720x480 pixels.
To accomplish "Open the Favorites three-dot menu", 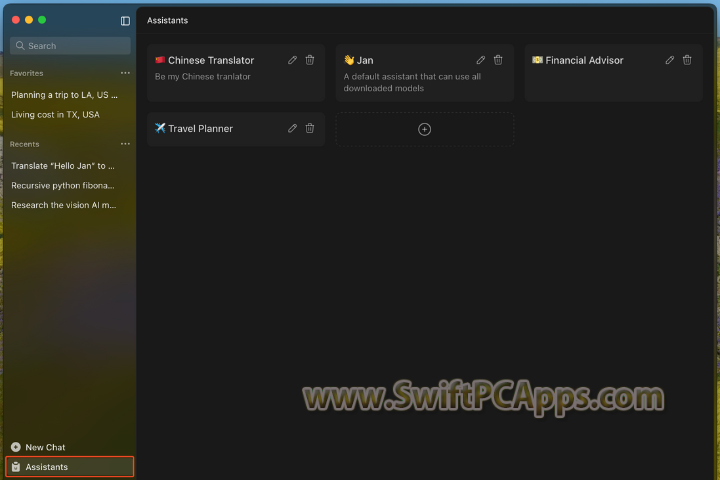I will click(125, 73).
